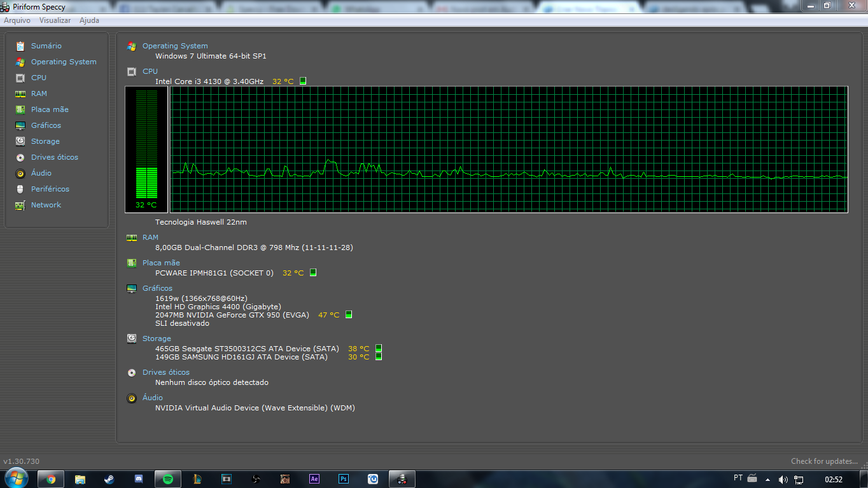This screenshot has width=868, height=488.
Task: Open Photoshop from the taskbar
Action: [x=344, y=479]
